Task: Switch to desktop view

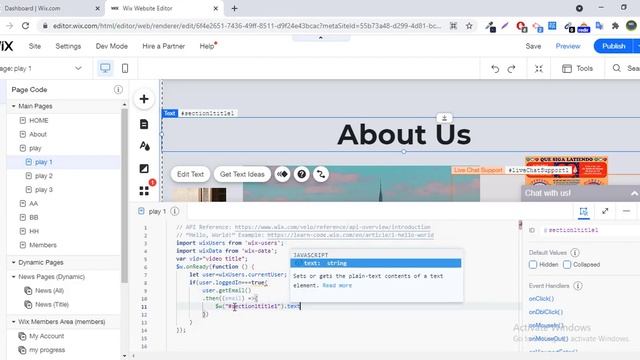Action: 105,68
